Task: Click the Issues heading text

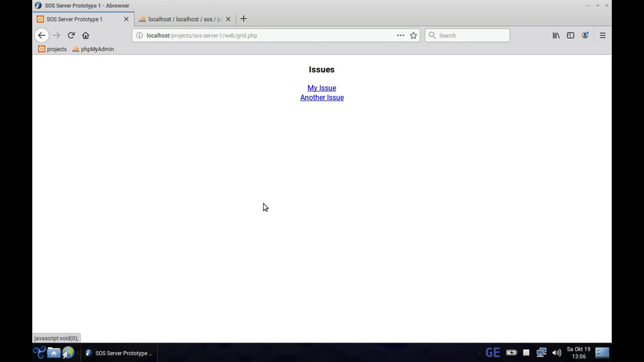Action: (321, 69)
